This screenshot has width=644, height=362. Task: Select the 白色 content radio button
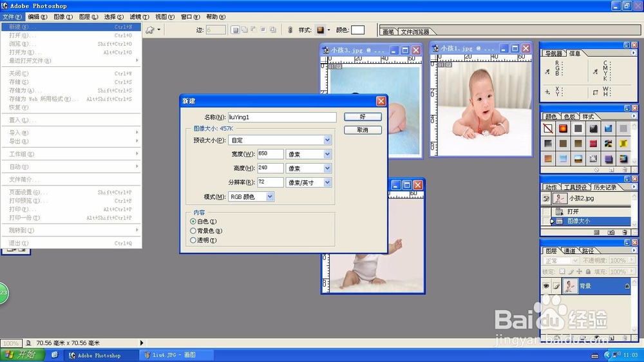tap(193, 221)
